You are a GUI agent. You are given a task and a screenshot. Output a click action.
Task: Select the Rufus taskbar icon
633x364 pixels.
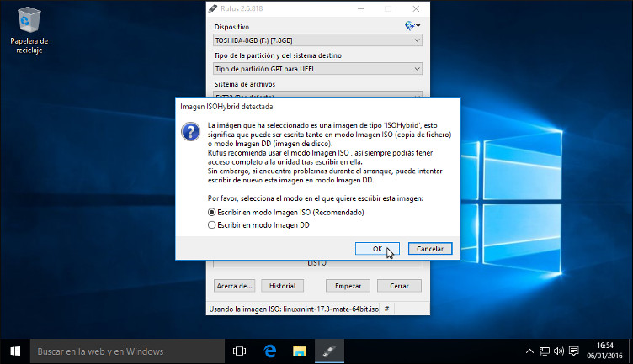329,351
